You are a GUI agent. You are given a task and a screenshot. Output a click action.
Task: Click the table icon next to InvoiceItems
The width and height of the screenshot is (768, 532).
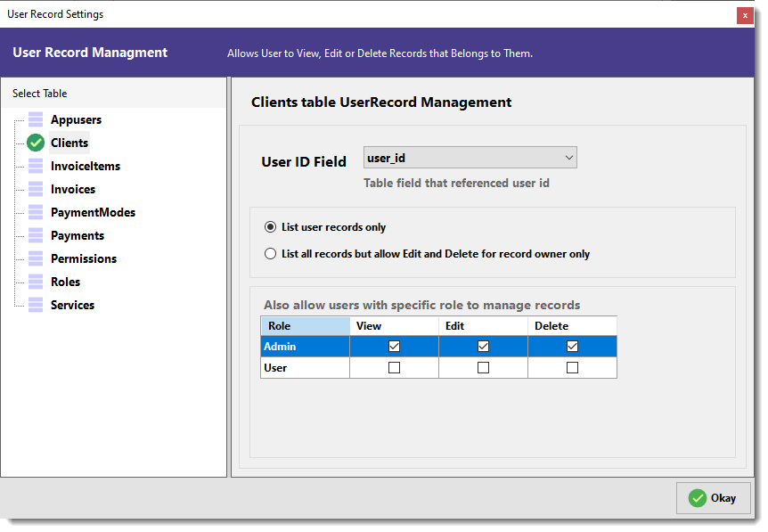coord(36,166)
